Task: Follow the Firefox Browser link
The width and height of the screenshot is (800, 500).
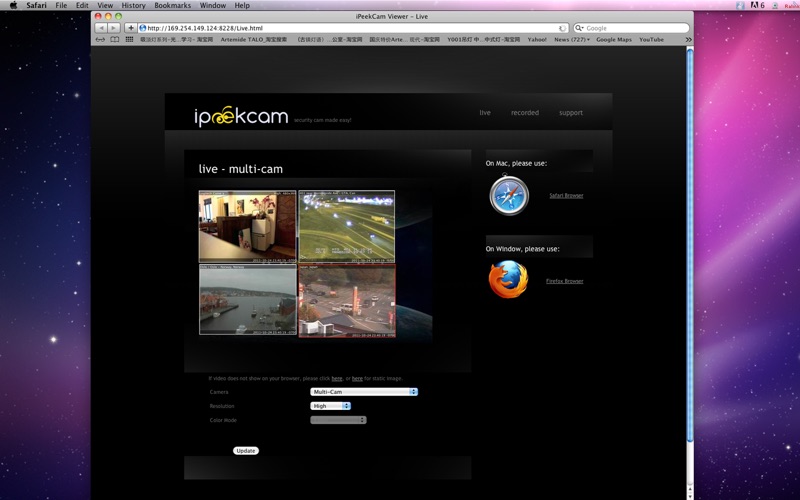Action: coord(564,281)
